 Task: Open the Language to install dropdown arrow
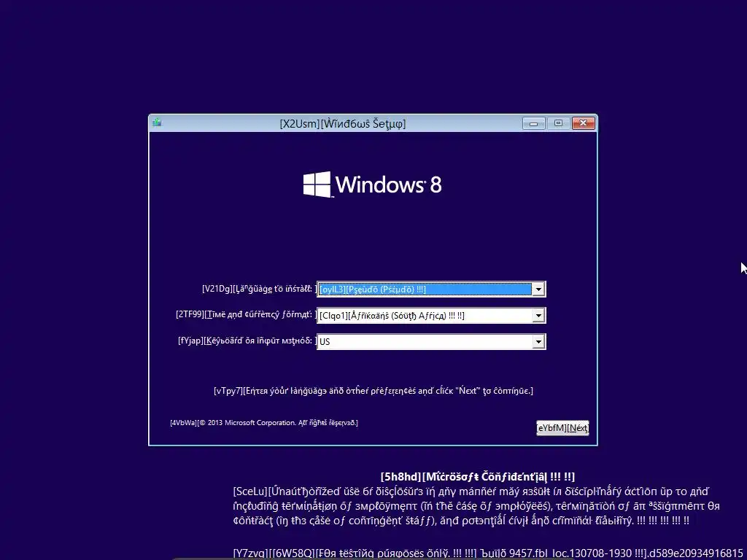(x=538, y=289)
